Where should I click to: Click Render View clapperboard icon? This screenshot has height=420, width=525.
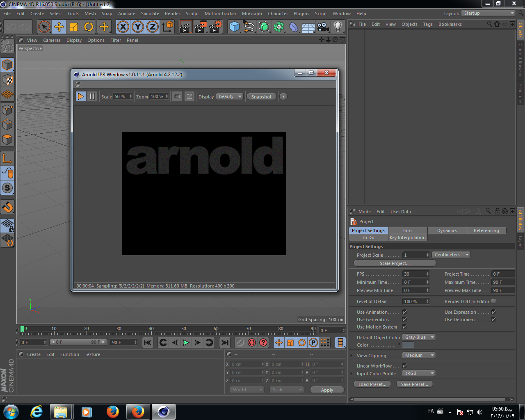(x=186, y=27)
